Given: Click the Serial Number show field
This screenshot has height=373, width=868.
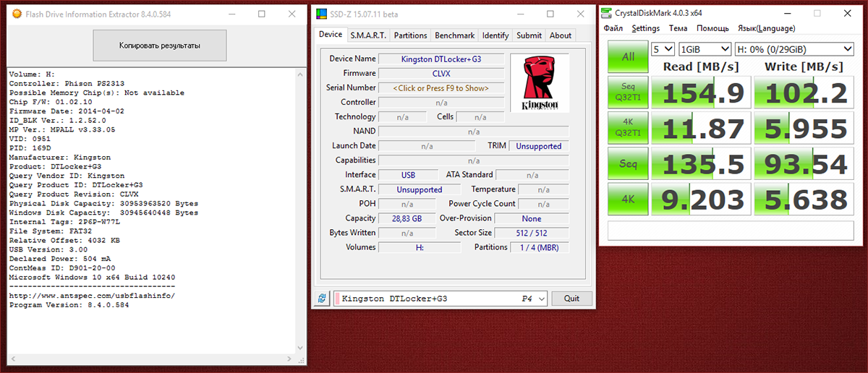Looking at the screenshot, I should tap(441, 88).
